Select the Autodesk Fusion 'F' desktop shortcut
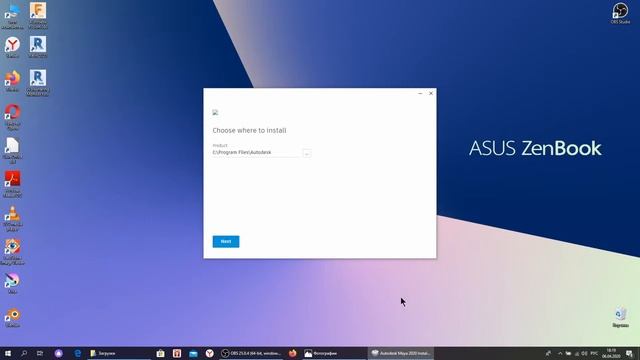The image size is (640, 360). click(38, 15)
